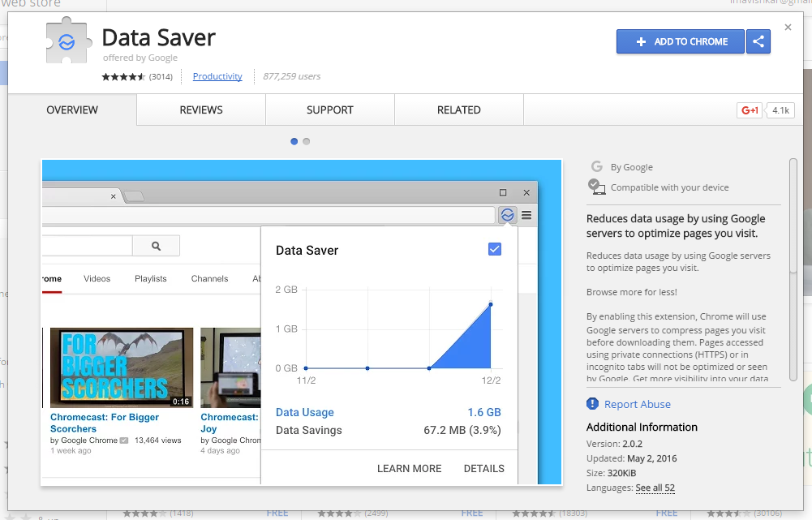812x520 pixels.
Task: Select the Videos tab in the preview
Action: click(x=97, y=278)
